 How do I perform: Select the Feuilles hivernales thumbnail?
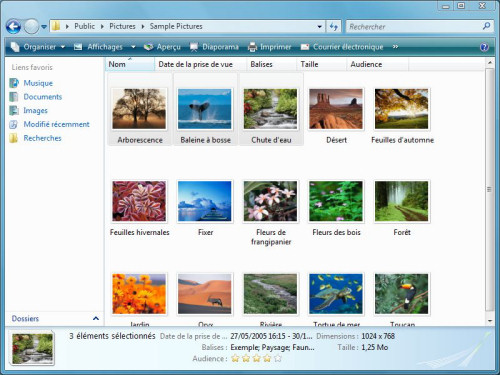139,201
